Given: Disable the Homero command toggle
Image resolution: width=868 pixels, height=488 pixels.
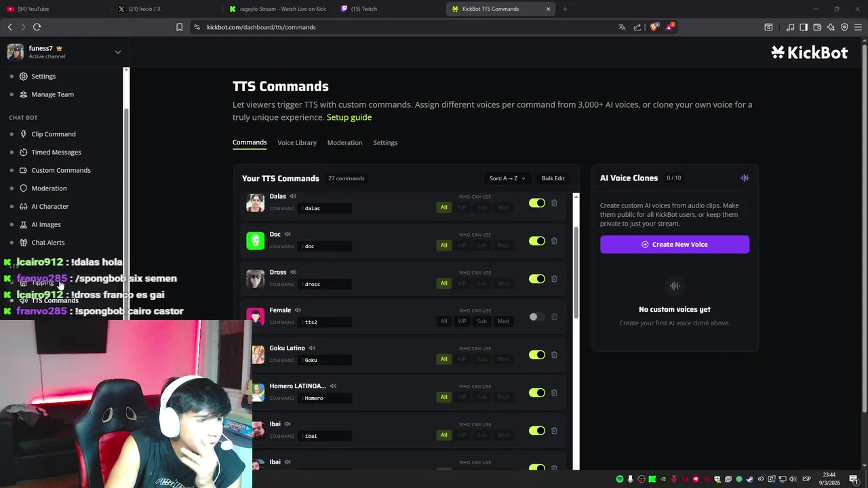Looking at the screenshot, I should tap(537, 392).
